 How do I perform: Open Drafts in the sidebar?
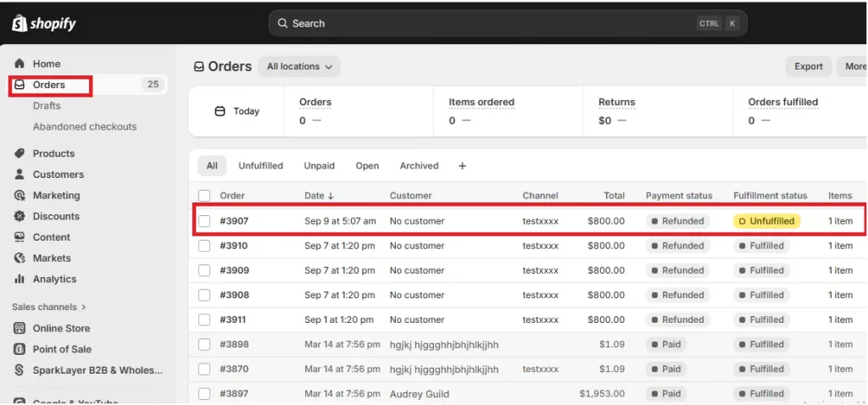47,106
